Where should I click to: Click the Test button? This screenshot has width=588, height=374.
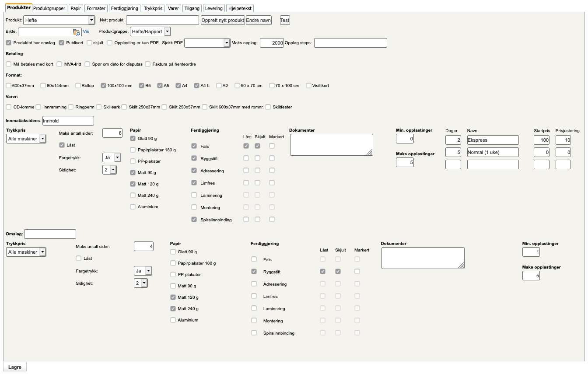[x=285, y=20]
